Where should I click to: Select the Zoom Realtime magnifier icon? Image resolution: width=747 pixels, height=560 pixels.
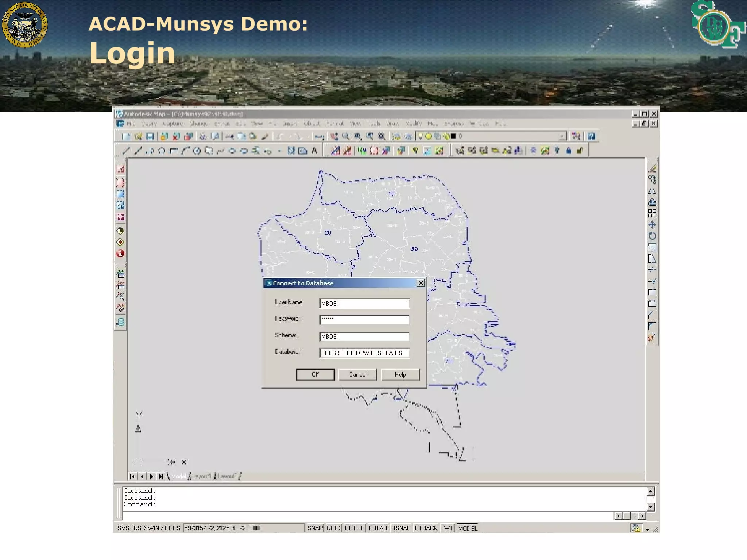[346, 136]
